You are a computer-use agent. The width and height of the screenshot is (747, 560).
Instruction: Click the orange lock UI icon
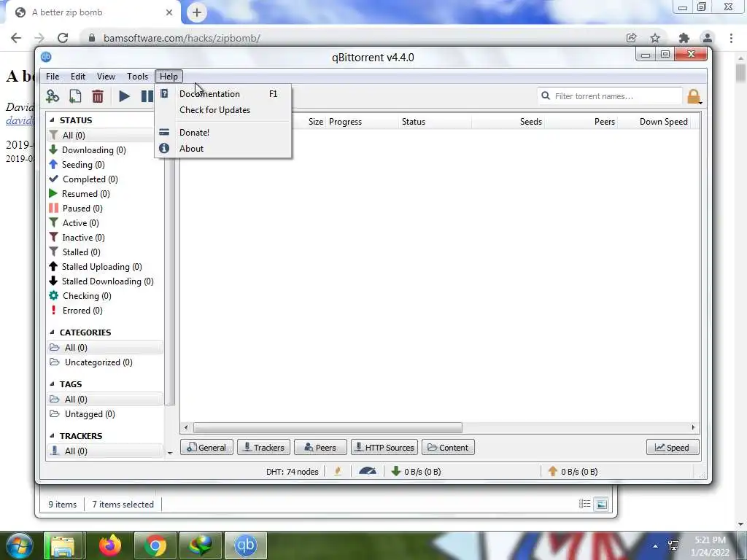(694, 97)
